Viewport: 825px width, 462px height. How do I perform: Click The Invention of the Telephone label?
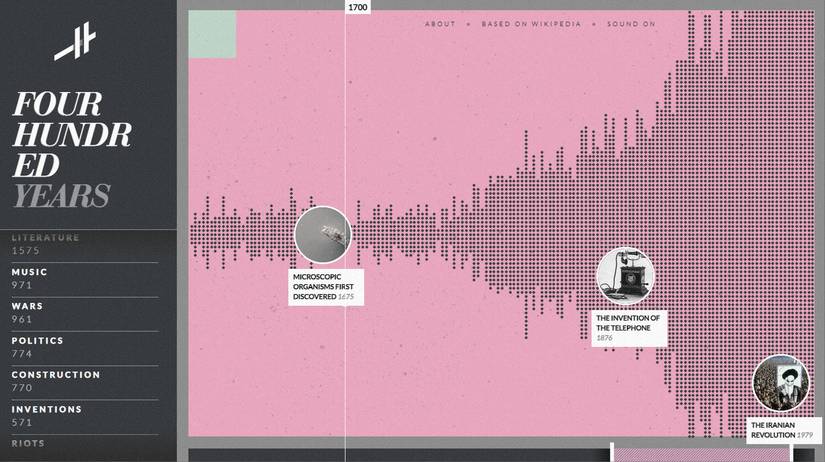point(629,328)
